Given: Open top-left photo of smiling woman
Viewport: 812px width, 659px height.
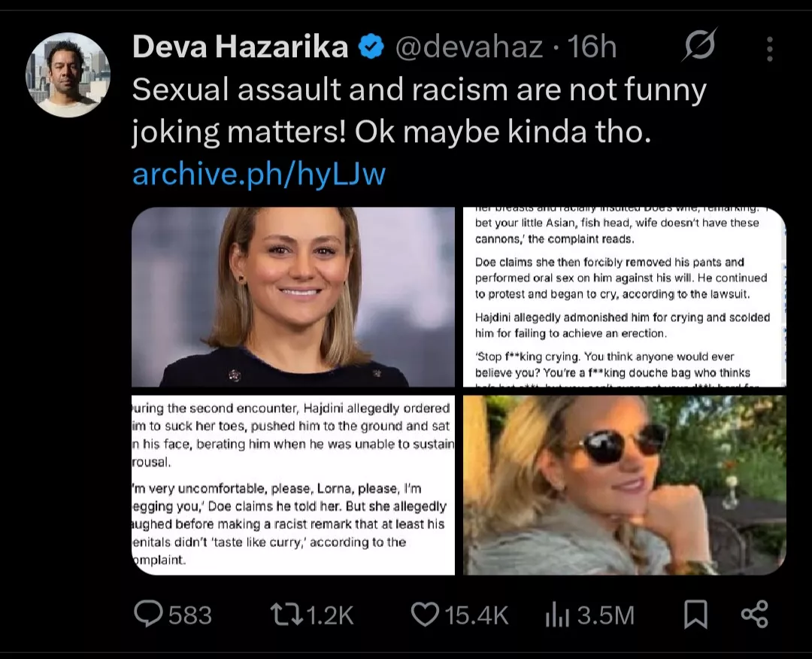Looking at the screenshot, I should [x=293, y=297].
